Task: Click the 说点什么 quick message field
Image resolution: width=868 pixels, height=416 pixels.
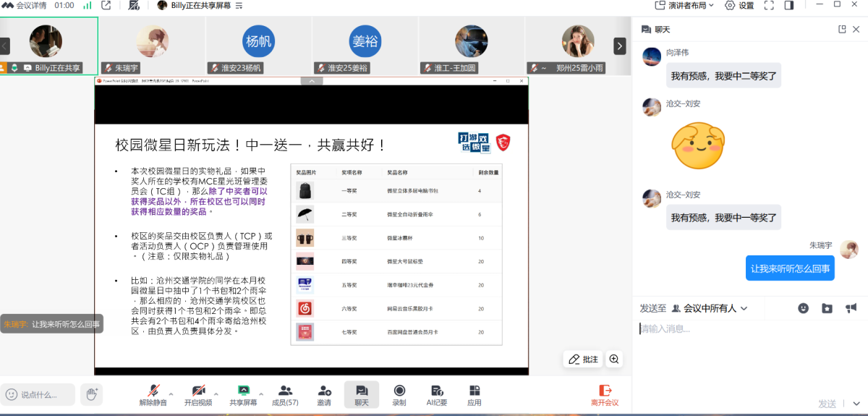Action: (38, 394)
